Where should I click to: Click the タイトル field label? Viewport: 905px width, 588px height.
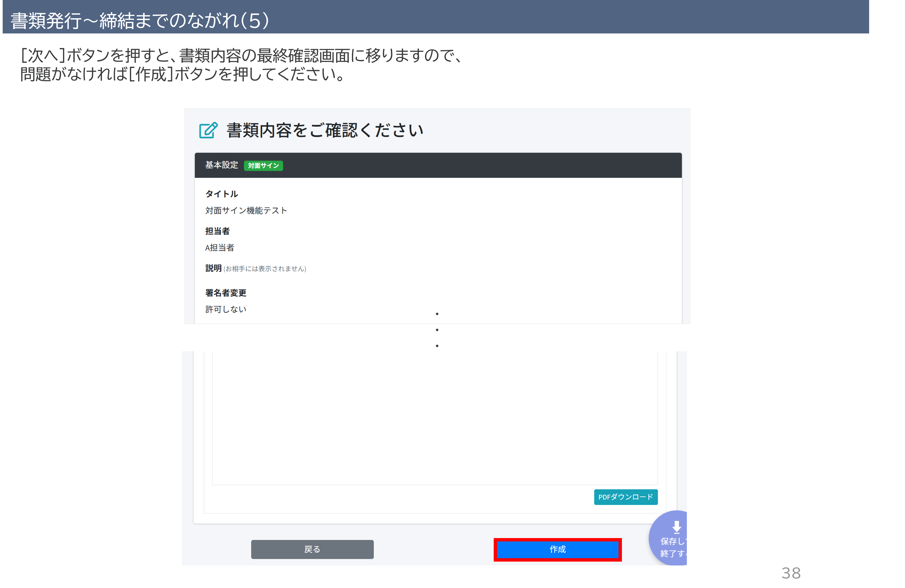point(222,194)
